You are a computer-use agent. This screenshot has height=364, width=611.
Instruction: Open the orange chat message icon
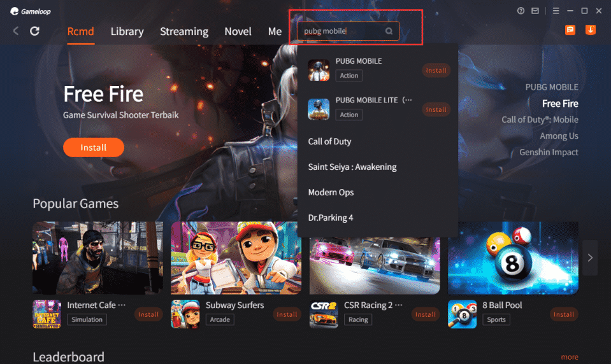[570, 30]
